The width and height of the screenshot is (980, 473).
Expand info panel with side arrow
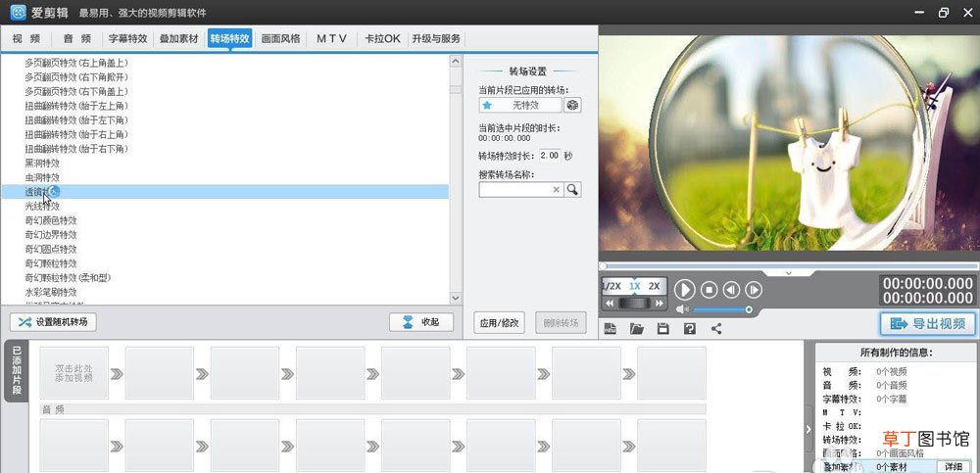[808, 429]
